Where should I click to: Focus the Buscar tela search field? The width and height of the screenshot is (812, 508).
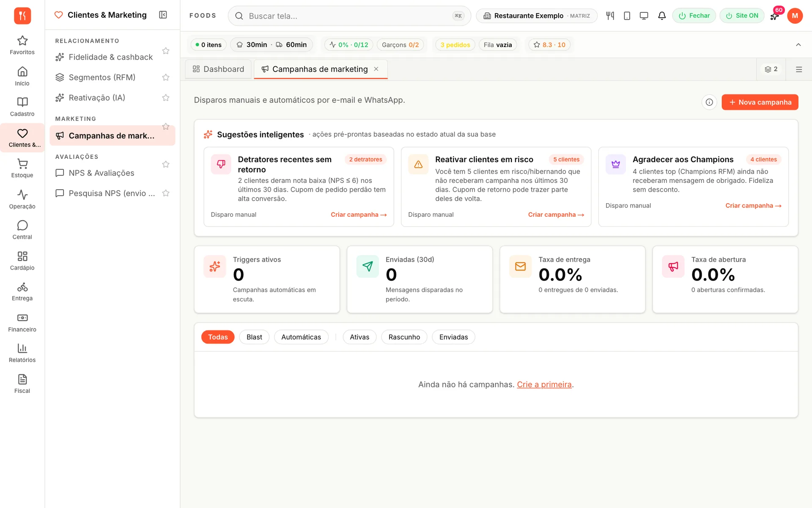coord(349,16)
